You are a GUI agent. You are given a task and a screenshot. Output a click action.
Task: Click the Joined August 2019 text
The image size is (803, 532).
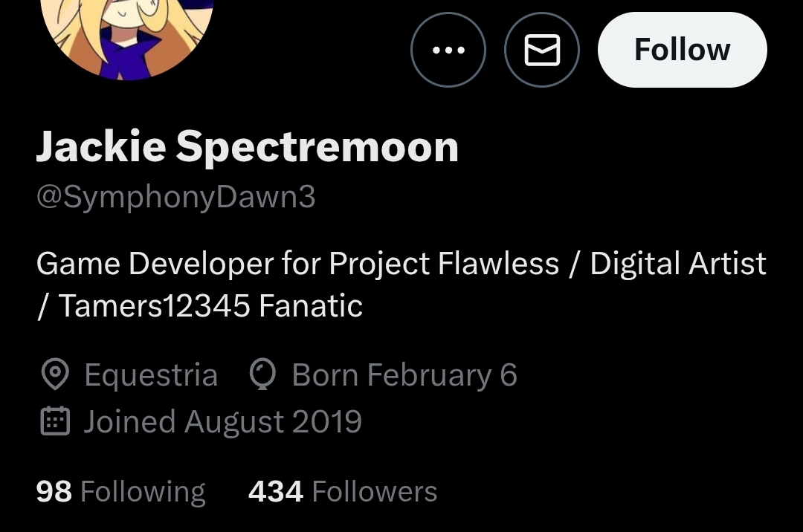tap(223, 422)
